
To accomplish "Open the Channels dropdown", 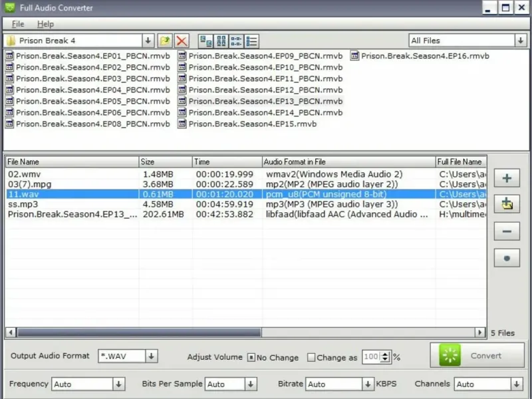I will (x=517, y=384).
